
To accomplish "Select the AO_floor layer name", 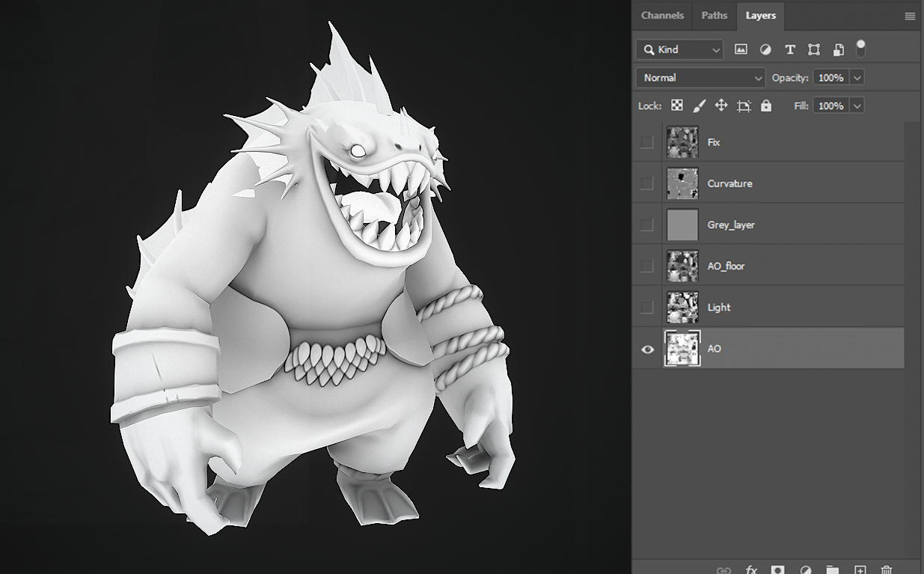I will tap(726, 266).
